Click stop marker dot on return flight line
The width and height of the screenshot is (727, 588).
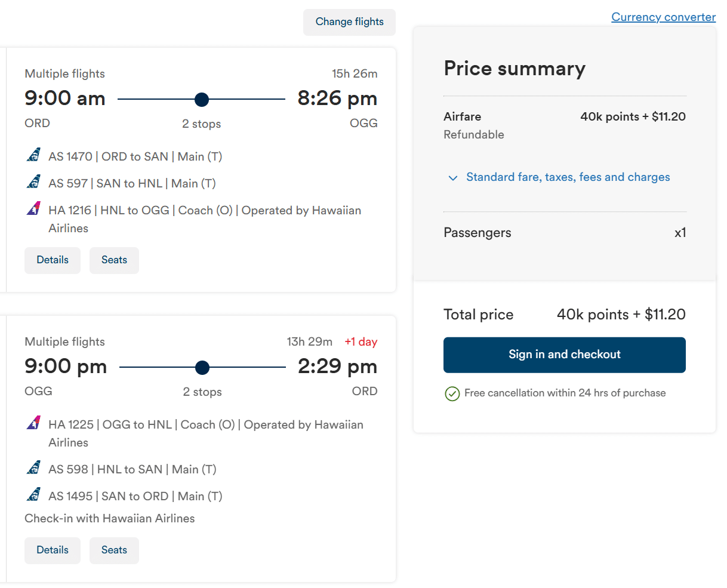[202, 367]
